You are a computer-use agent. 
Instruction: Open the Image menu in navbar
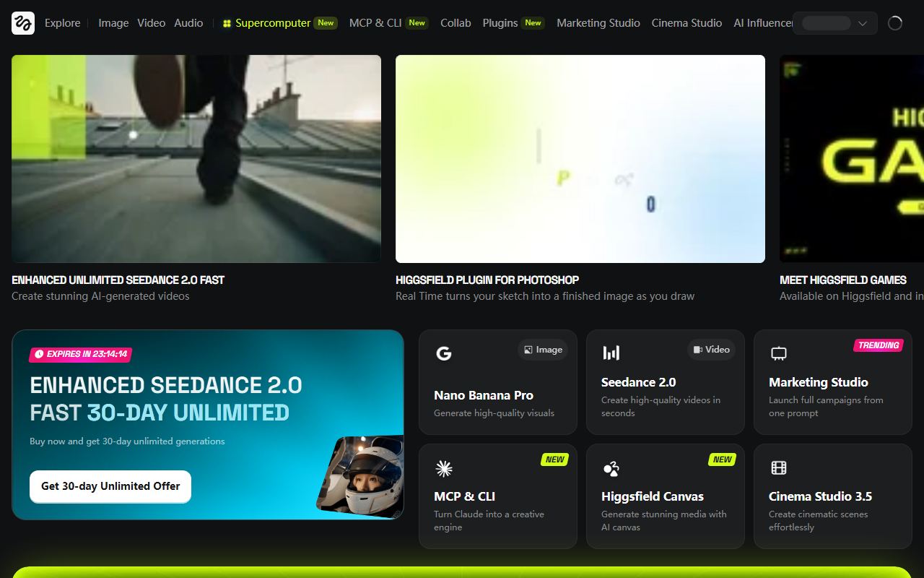pos(113,23)
